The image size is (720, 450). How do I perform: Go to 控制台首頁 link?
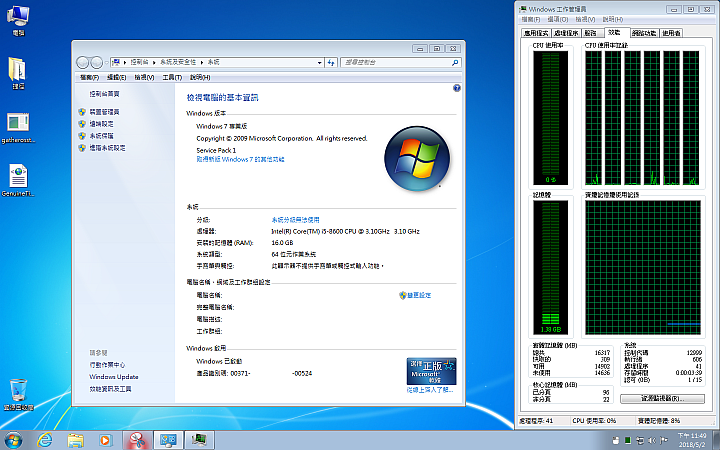[104, 94]
